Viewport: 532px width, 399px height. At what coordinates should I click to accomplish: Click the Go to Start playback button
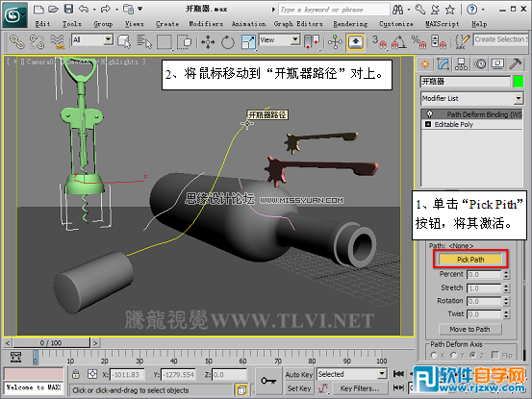(398, 374)
